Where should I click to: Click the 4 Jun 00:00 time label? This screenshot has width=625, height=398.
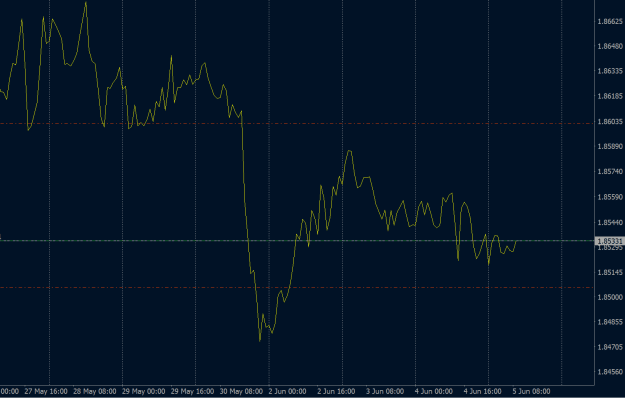pos(434,392)
